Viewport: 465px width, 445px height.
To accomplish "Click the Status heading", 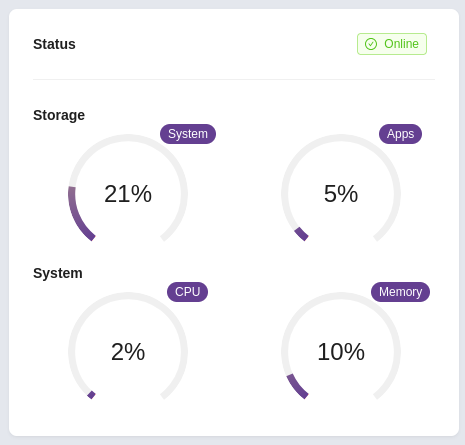I will (54, 44).
